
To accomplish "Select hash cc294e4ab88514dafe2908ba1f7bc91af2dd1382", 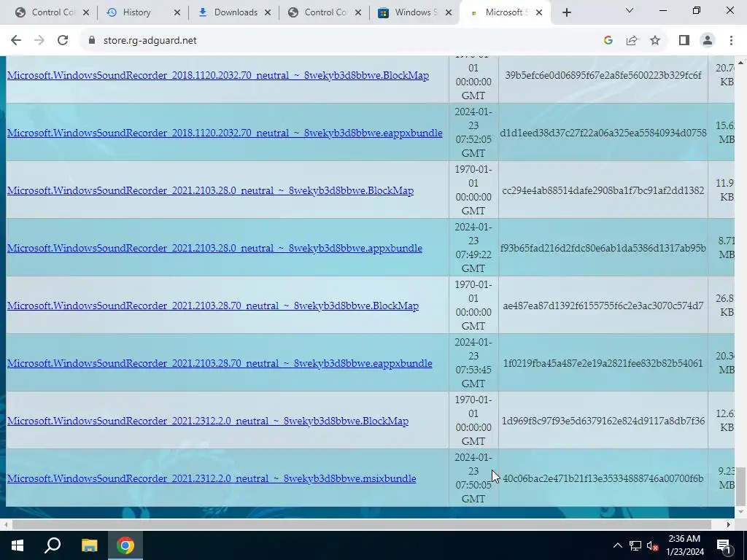I will [x=603, y=190].
